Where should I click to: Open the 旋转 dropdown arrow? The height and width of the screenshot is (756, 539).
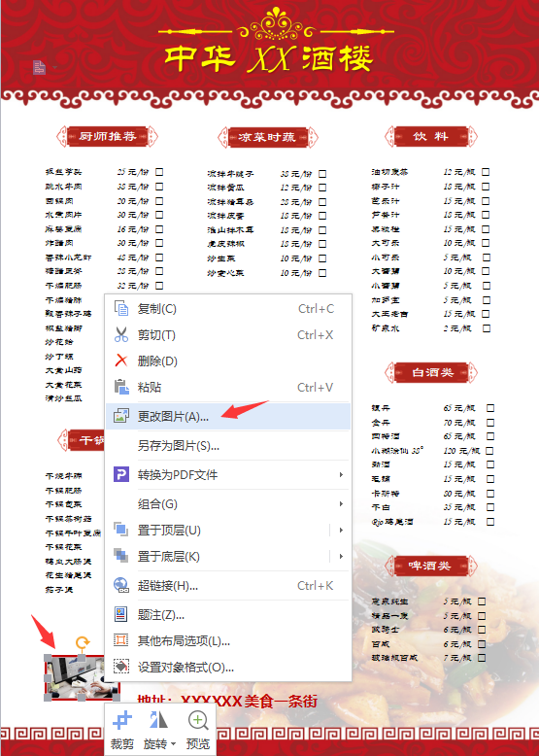[173, 744]
